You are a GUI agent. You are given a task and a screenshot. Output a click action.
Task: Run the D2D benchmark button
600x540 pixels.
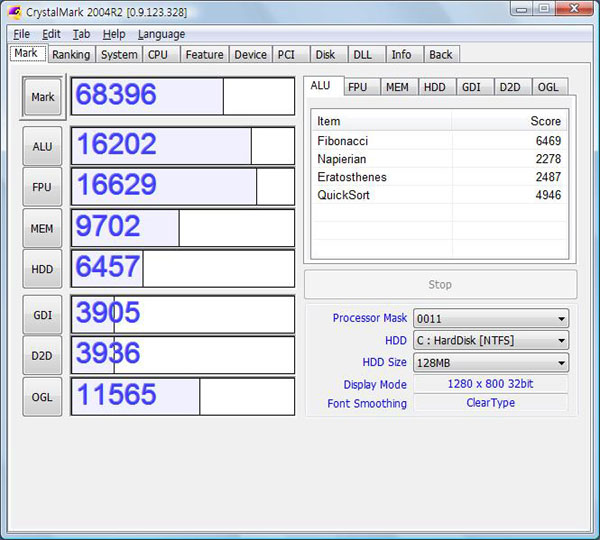[x=42, y=356]
